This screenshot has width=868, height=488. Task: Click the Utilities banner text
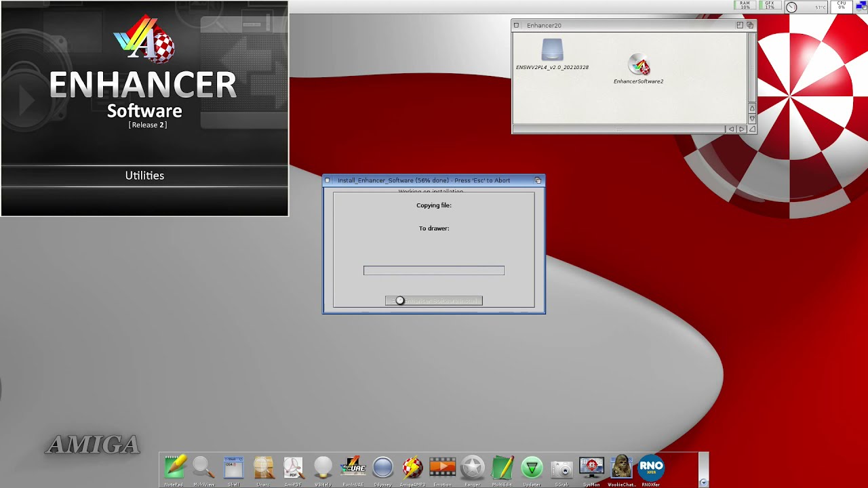coord(144,176)
